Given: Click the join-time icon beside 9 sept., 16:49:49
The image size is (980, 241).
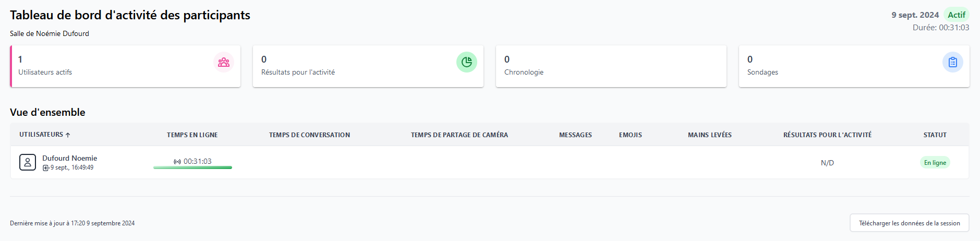Looking at the screenshot, I should tap(46, 168).
